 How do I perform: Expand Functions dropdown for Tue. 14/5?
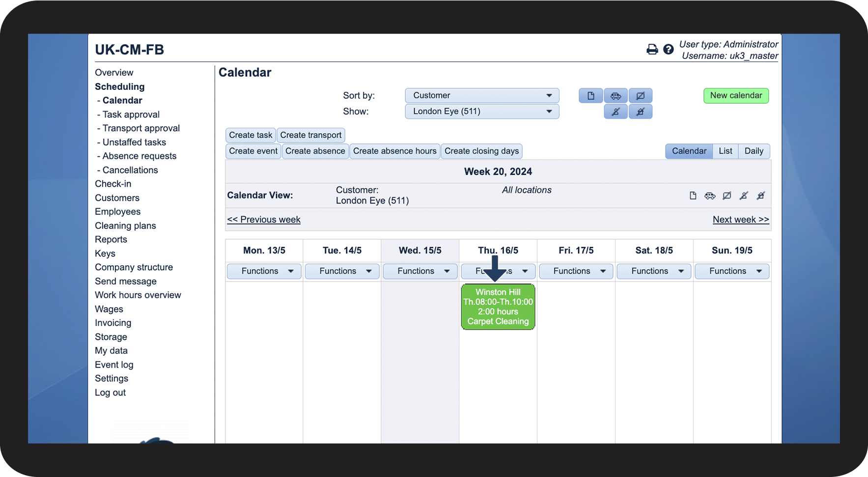coord(342,271)
